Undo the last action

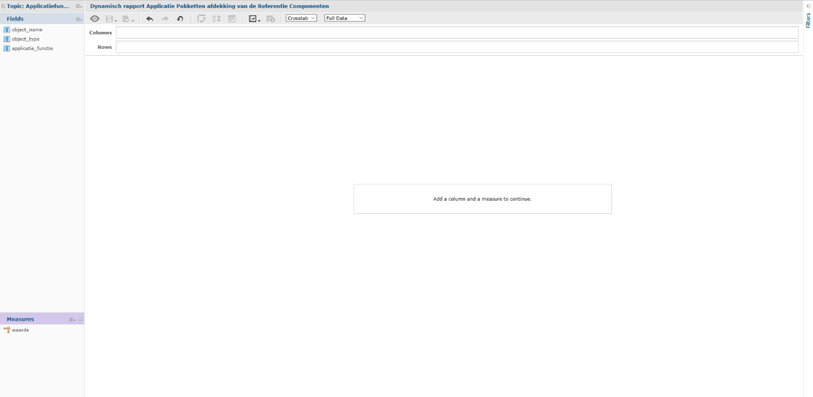pos(149,19)
